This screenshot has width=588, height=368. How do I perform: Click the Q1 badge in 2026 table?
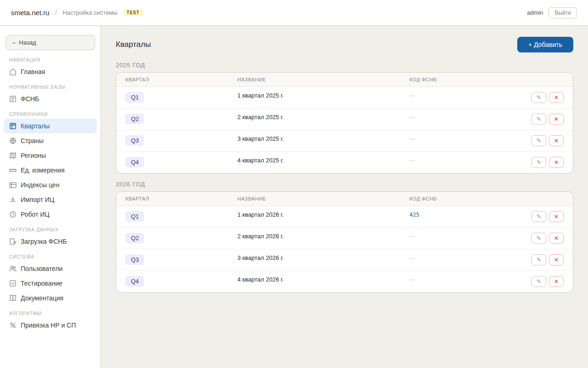click(135, 217)
